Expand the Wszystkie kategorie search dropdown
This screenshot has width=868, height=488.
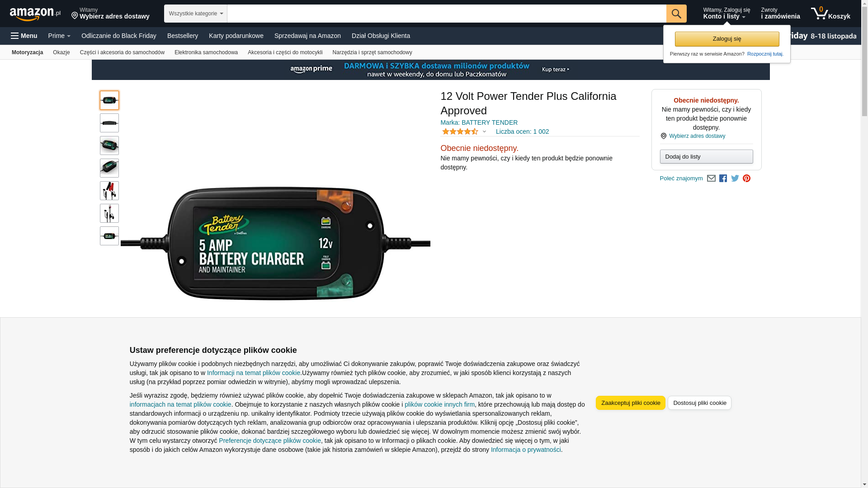(196, 14)
